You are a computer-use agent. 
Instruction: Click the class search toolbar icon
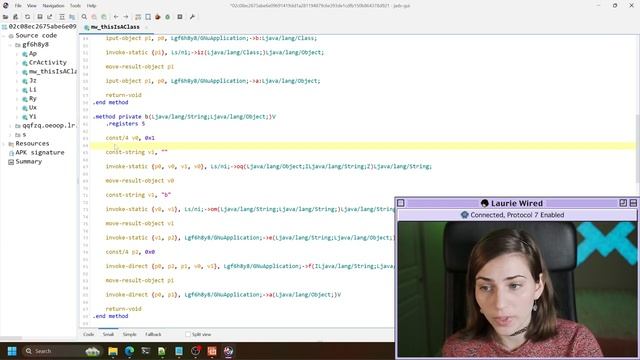pos(94,17)
